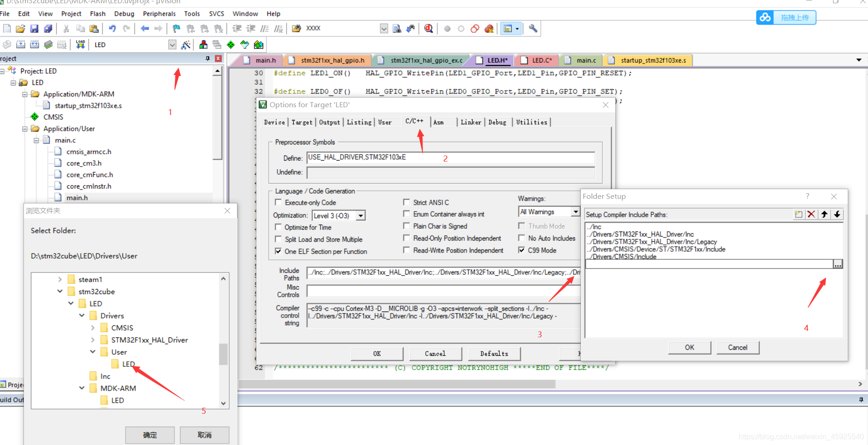Open Pack Installer icon
The height and width of the screenshot is (445, 868).
(x=259, y=45)
